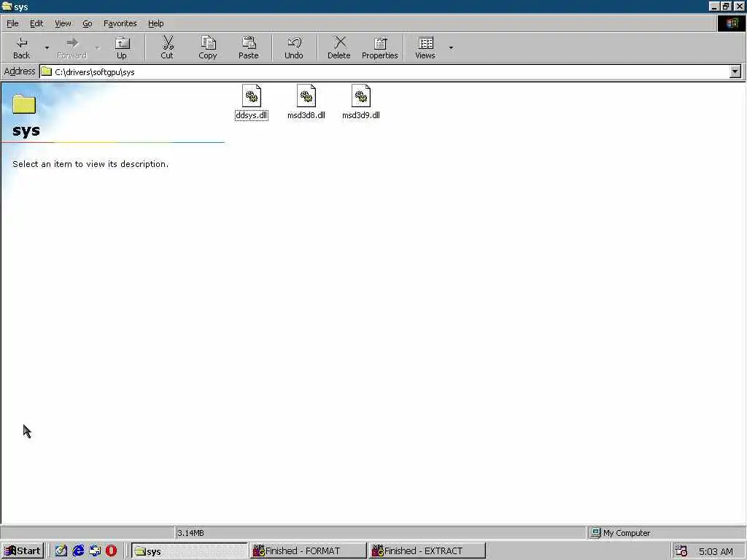Copy the selected file

point(208,47)
